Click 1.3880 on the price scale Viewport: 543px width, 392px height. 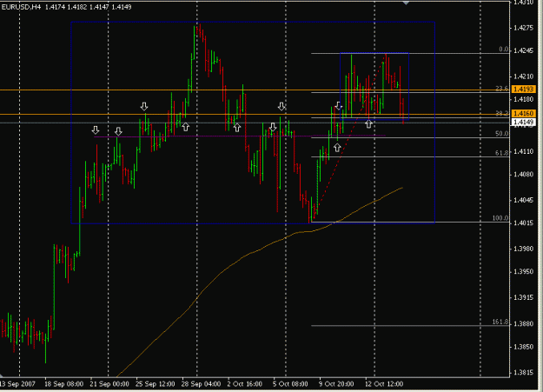tap(523, 323)
